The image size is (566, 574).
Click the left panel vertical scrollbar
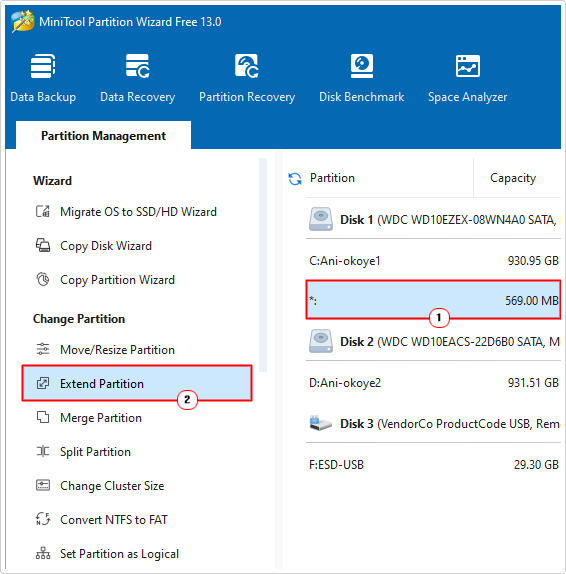pyautogui.click(x=263, y=265)
